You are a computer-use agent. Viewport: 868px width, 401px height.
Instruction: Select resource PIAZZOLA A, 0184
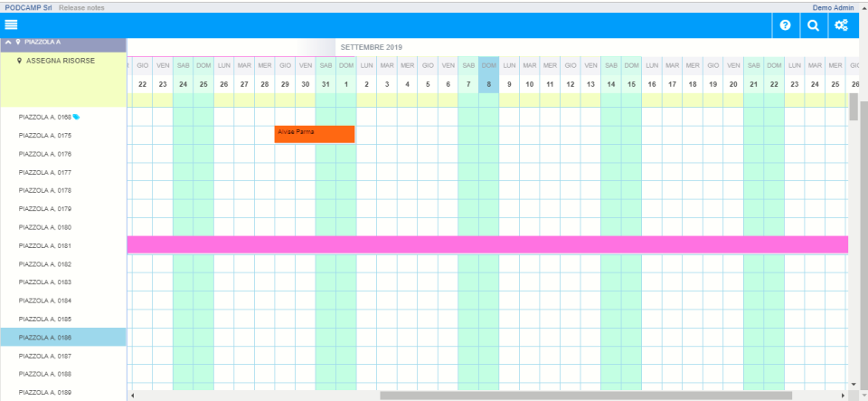[x=45, y=301]
